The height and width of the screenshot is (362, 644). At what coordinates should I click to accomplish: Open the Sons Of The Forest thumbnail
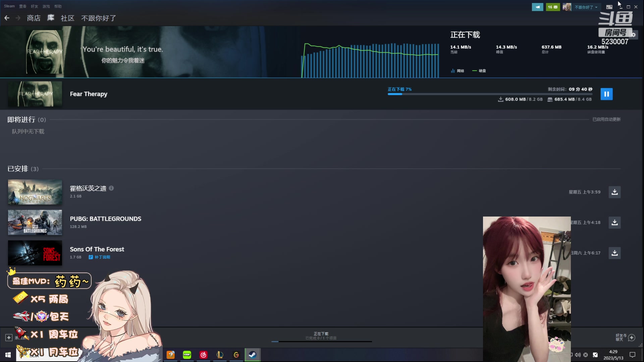[35, 253]
